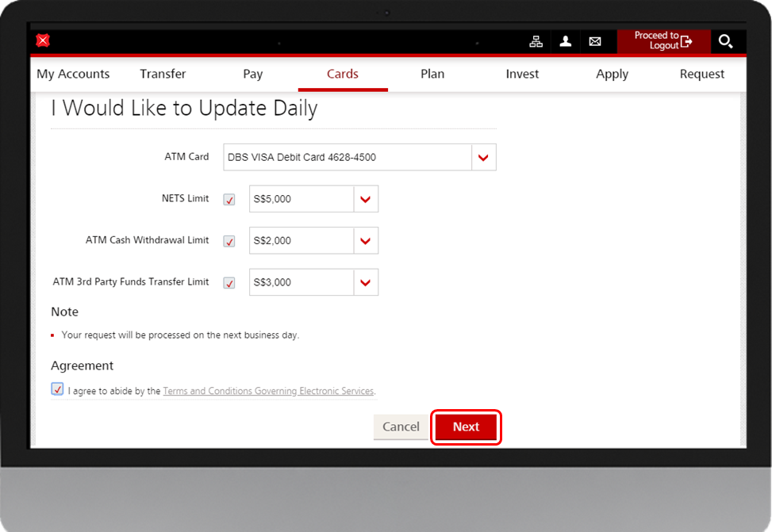772x532 pixels.
Task: Open the messages envelope icon
Action: tap(595, 41)
